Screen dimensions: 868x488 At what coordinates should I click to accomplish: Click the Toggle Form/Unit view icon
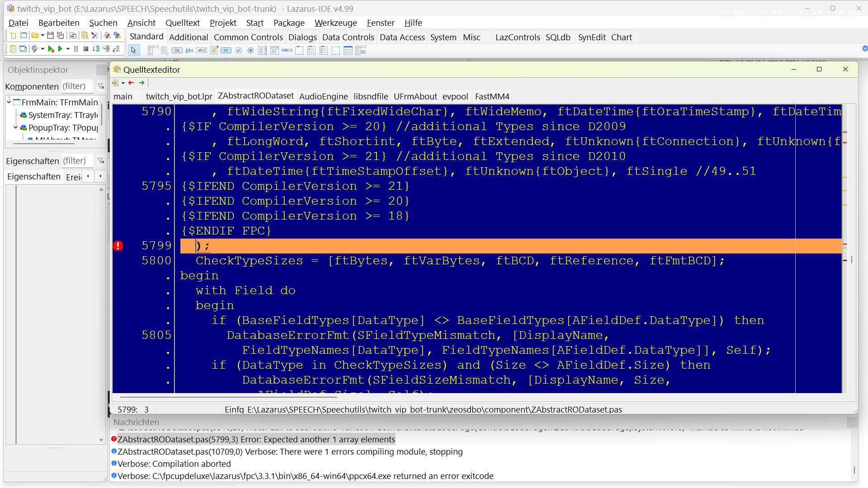pos(72,35)
